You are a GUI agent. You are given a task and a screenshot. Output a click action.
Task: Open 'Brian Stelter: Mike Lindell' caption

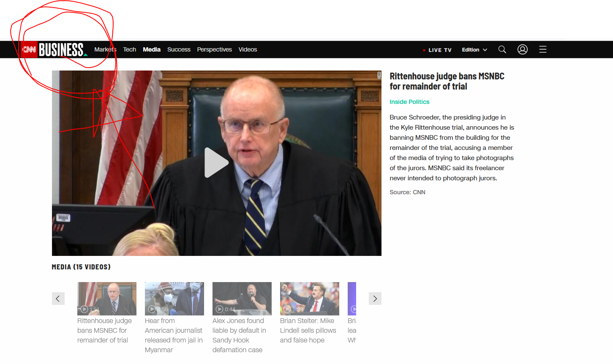click(308, 330)
